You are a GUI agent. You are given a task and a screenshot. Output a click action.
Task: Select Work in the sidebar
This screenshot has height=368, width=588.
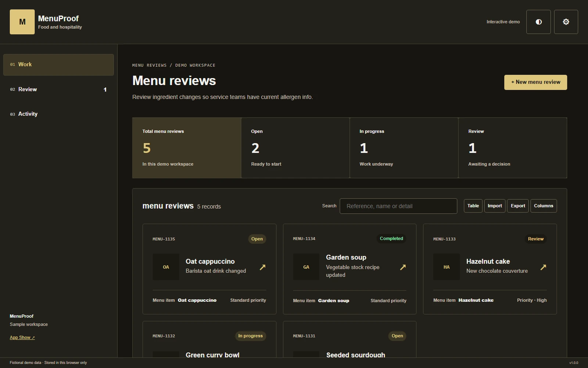58,65
